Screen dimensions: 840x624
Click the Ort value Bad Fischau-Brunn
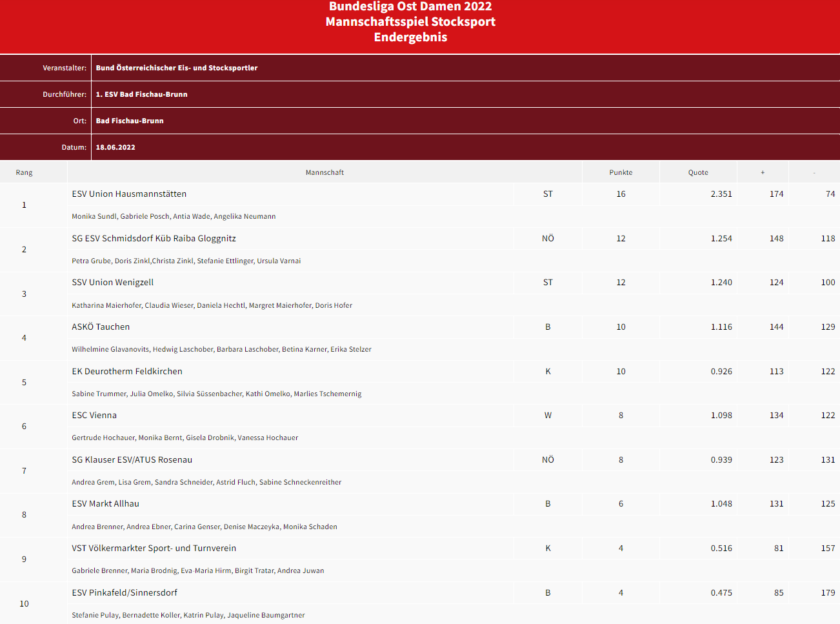point(130,121)
